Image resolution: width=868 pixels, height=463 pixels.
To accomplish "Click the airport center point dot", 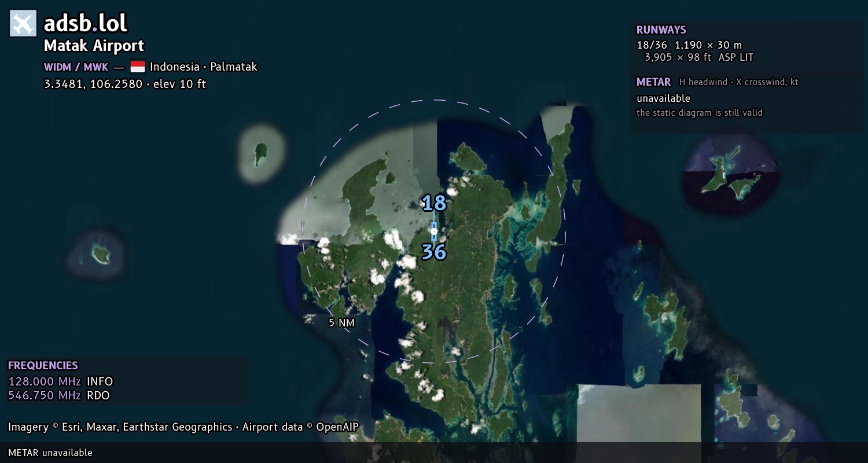I will coord(434,231).
